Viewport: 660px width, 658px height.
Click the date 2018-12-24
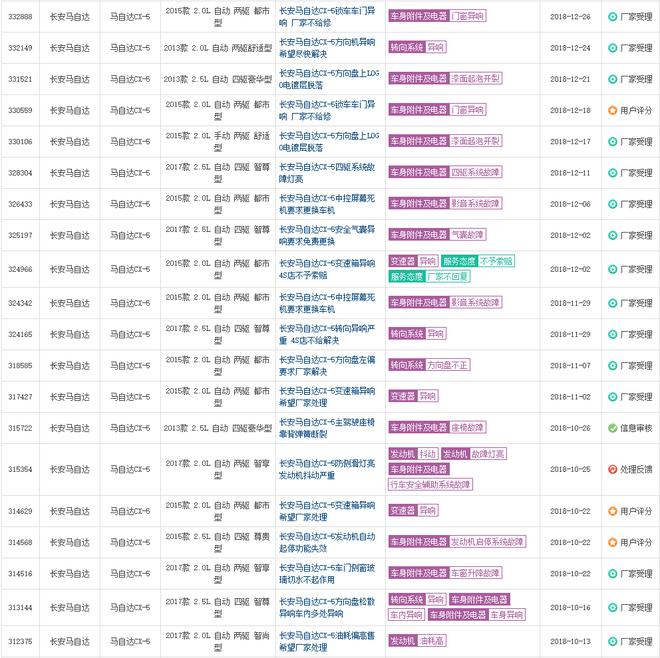(570, 48)
